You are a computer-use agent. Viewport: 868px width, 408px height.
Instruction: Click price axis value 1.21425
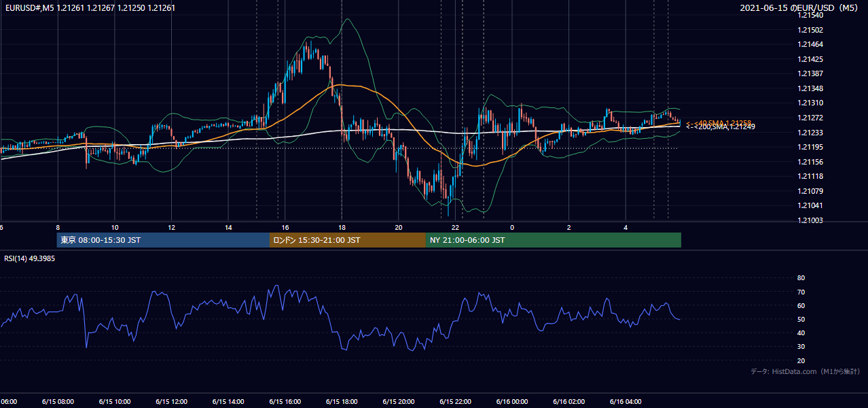tap(810, 59)
